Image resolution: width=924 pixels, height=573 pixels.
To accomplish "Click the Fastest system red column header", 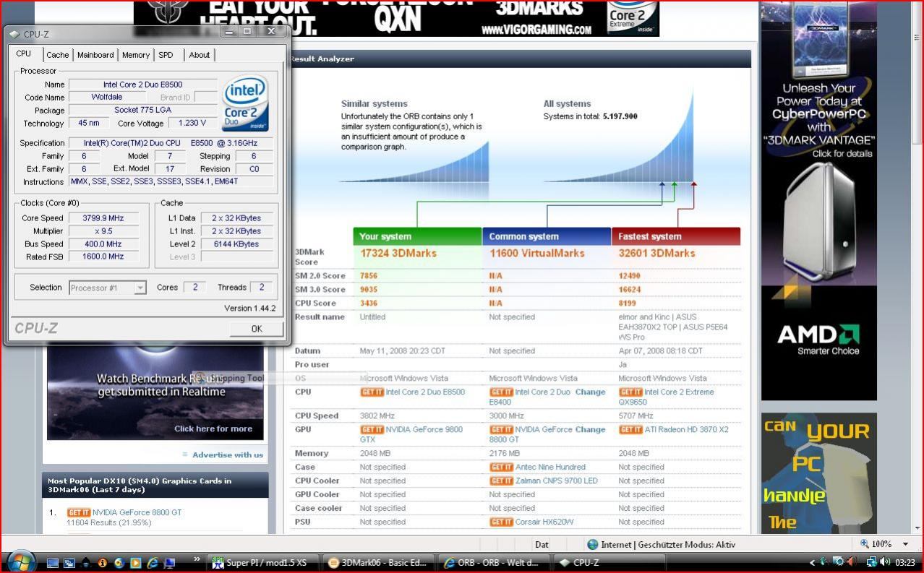I will point(676,236).
